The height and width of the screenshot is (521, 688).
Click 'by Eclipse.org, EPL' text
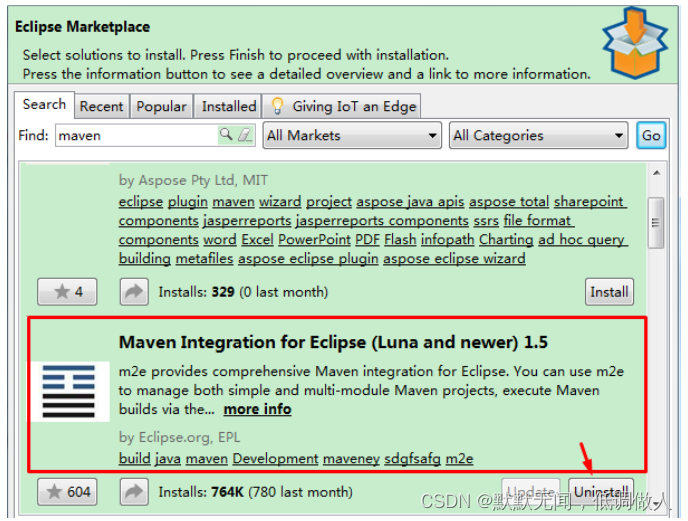pyautogui.click(x=179, y=437)
